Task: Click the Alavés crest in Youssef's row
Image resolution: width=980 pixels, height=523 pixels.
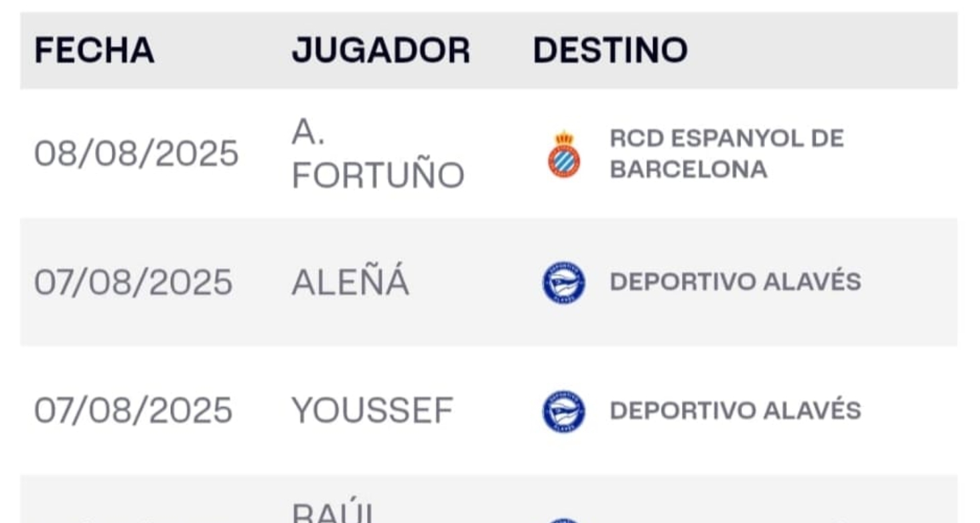Action: point(563,411)
